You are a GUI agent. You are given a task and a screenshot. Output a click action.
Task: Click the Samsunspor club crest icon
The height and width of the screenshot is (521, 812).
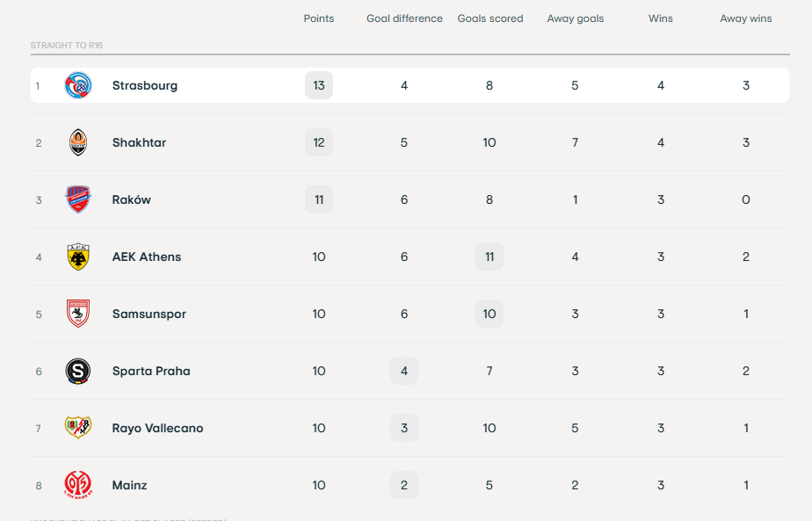(x=78, y=314)
